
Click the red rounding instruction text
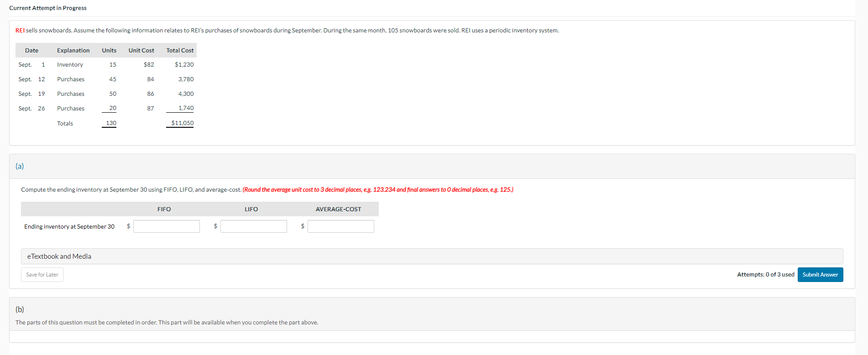378,190
